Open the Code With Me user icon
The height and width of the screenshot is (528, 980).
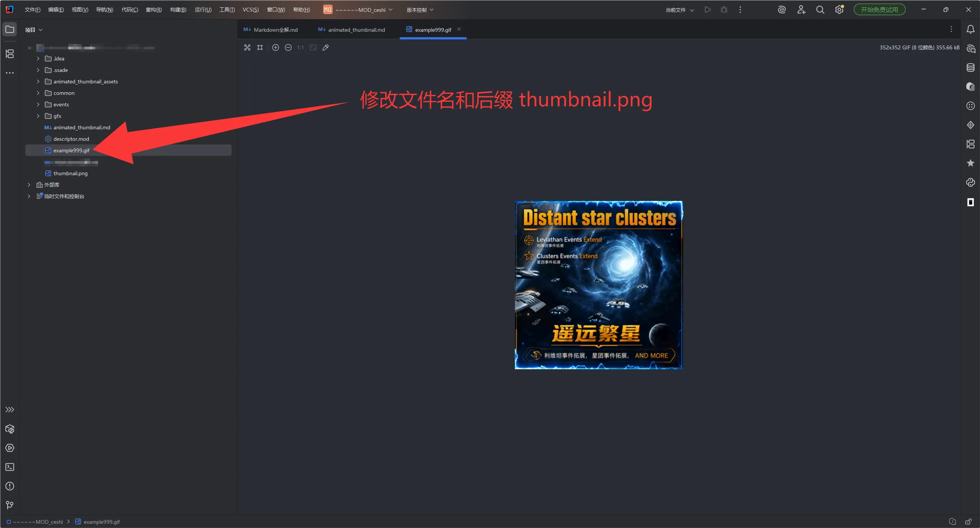pos(801,10)
